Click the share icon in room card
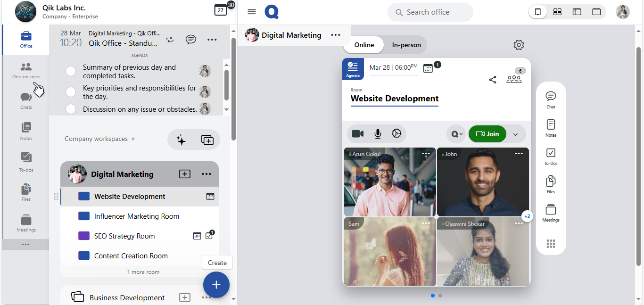This screenshot has height=305, width=644. coord(493,80)
